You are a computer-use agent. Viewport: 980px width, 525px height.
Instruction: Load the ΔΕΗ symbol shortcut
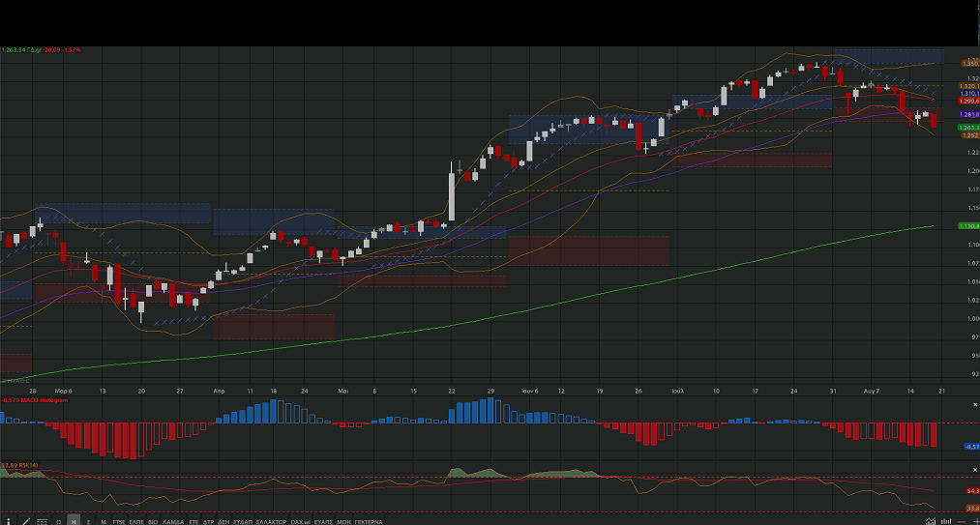(223, 522)
